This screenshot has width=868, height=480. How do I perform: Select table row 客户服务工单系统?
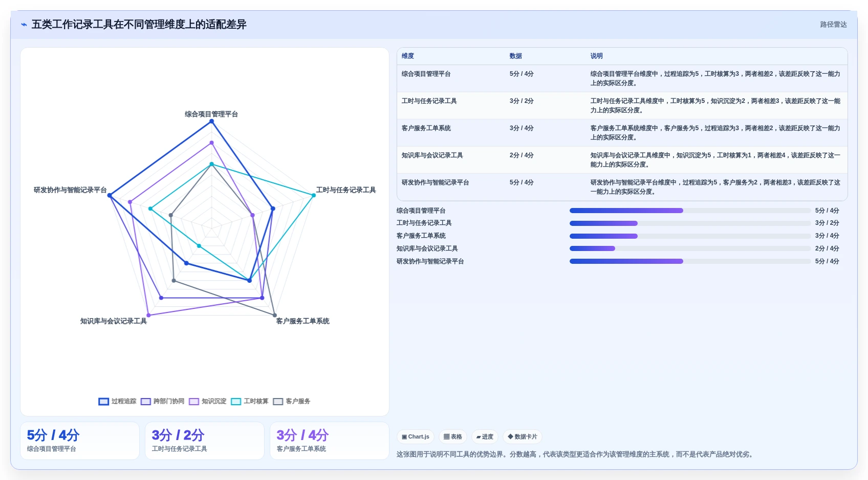[x=622, y=133]
